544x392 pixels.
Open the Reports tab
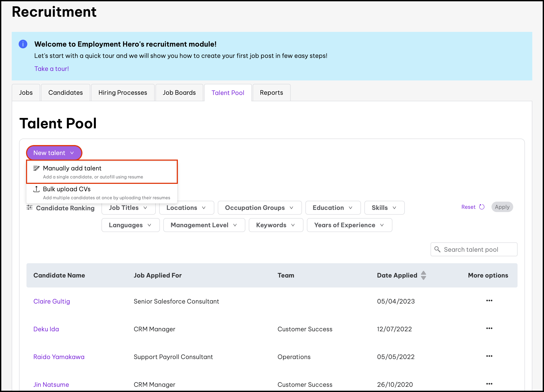tap(271, 93)
